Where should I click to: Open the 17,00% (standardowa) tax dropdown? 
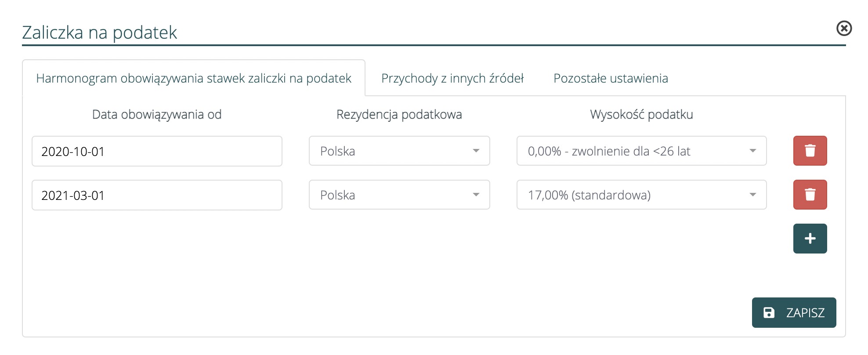click(x=641, y=195)
